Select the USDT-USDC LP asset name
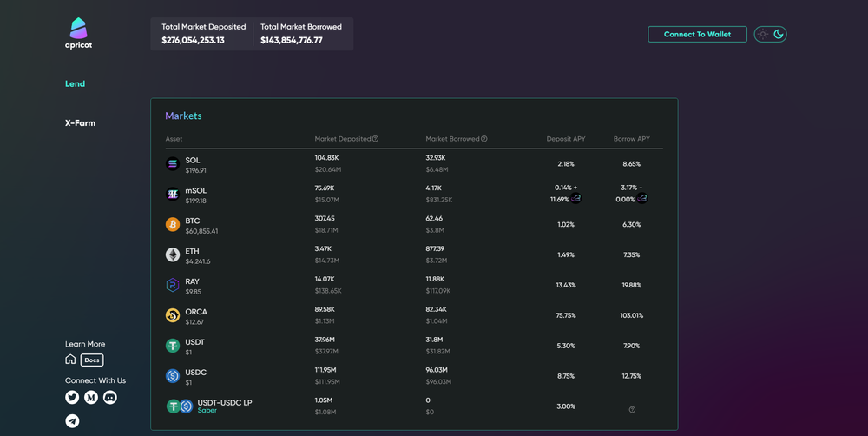 (x=225, y=402)
